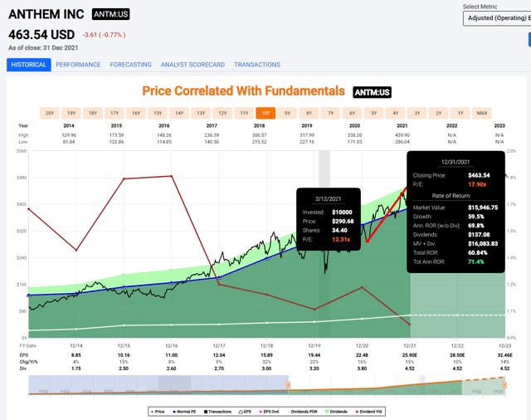This screenshot has height=420, width=531.
Task: Click the ANTM:US badge beside company name
Action: point(110,14)
